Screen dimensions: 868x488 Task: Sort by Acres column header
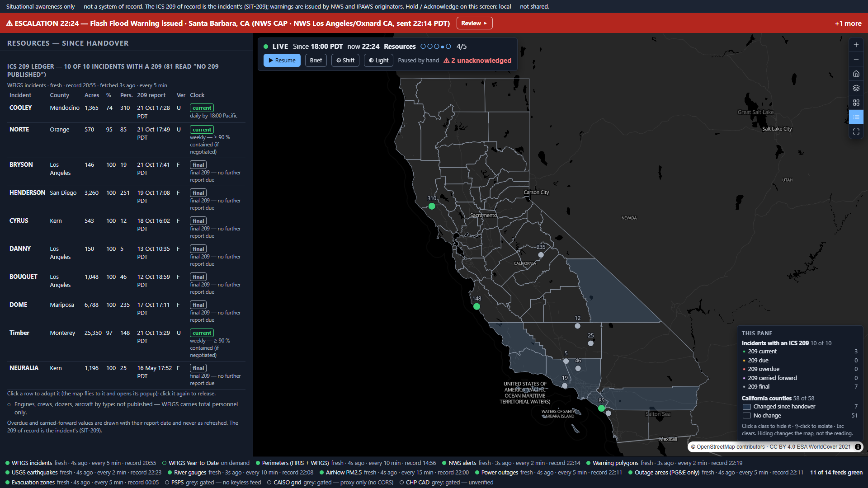pos(92,95)
